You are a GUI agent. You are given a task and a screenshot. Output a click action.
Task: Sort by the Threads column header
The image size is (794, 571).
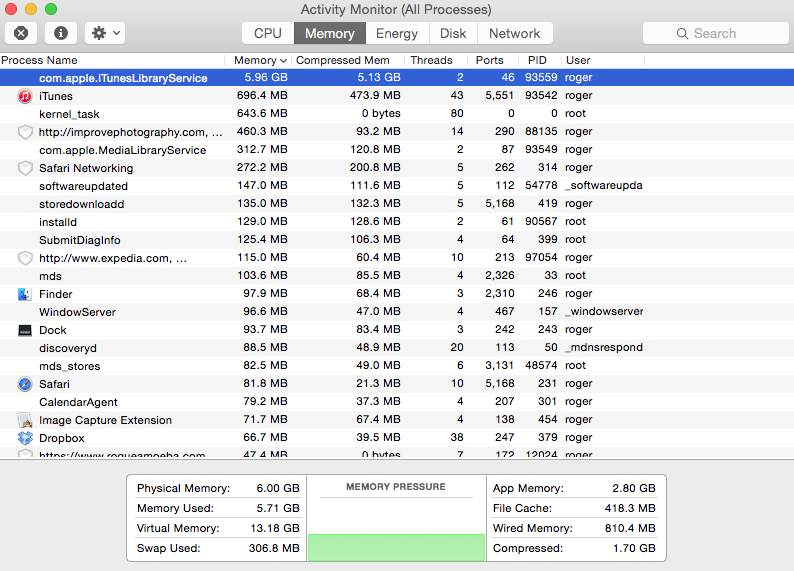pos(435,60)
